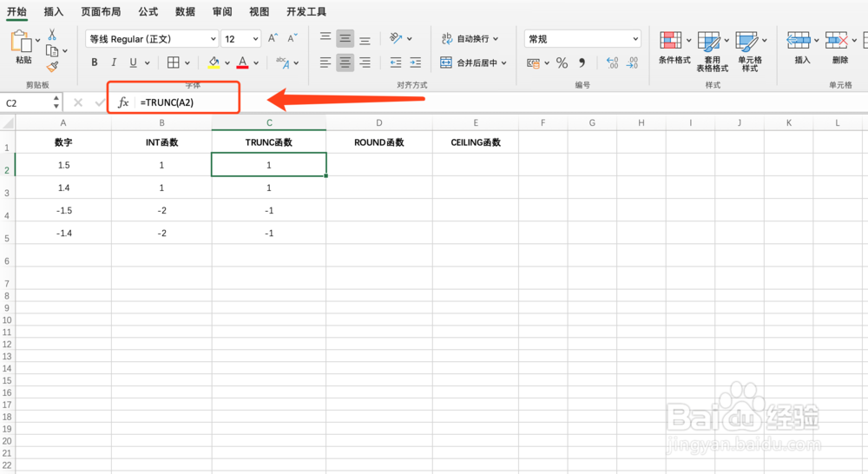The image size is (868, 474).
Task: Open the Borders dropdown arrow
Action: pos(187,63)
